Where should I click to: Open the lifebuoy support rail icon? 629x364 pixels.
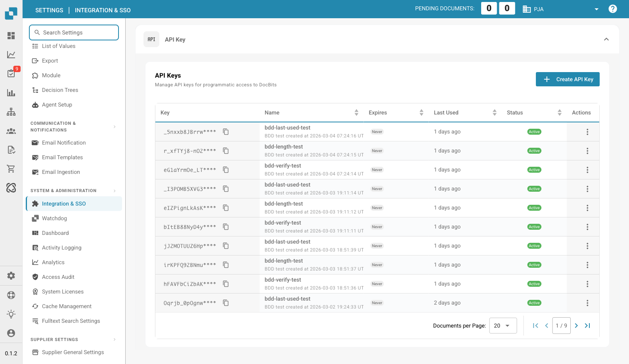(x=11, y=295)
